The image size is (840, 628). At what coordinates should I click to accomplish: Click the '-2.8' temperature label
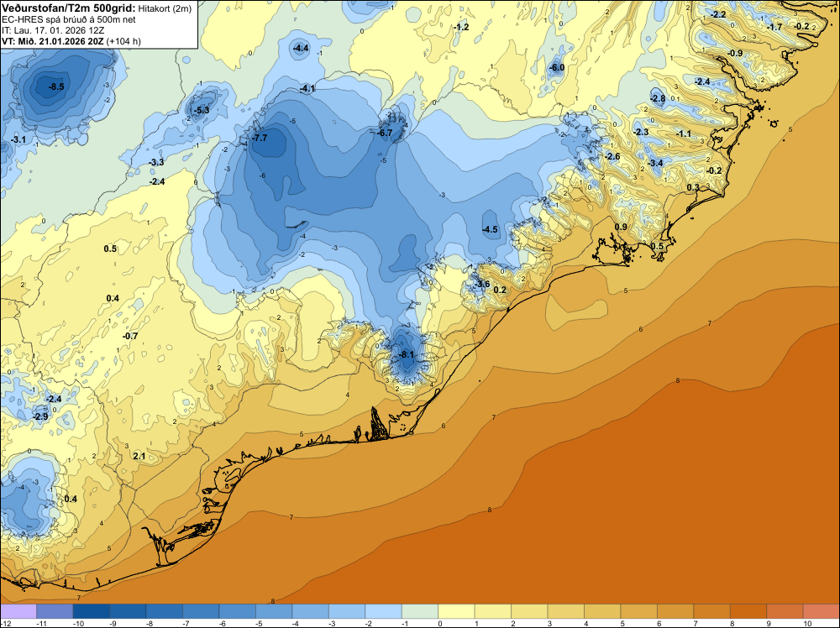click(x=658, y=98)
